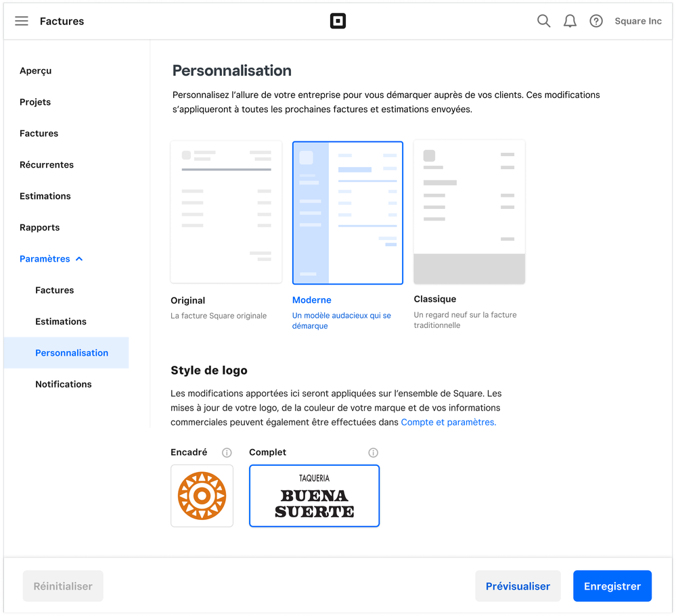Select Personnalisation settings item

coord(66,353)
